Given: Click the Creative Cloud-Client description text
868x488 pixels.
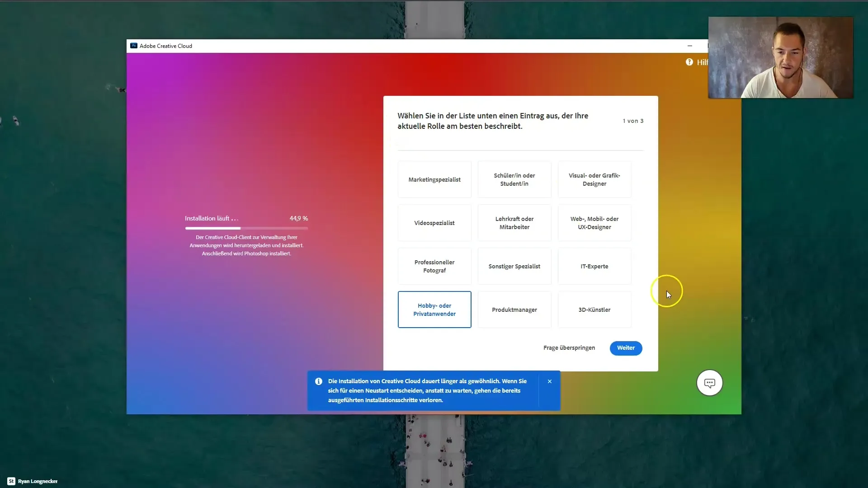Looking at the screenshot, I should click(246, 245).
